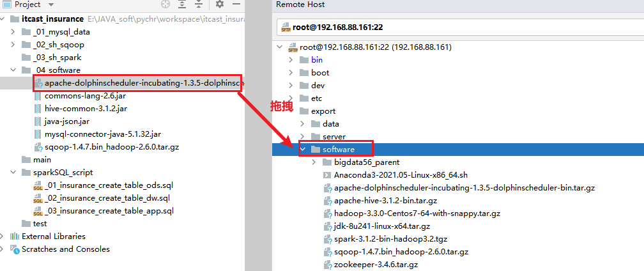Click SQL file icon of _02_insurance_create_table_dw.sql
This screenshot has height=271, width=644.
click(x=38, y=198)
